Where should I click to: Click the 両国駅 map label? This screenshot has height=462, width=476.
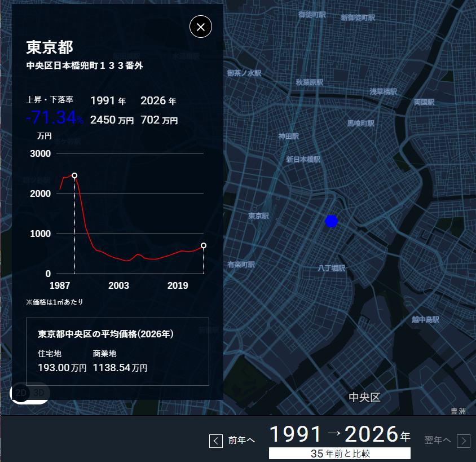[424, 102]
